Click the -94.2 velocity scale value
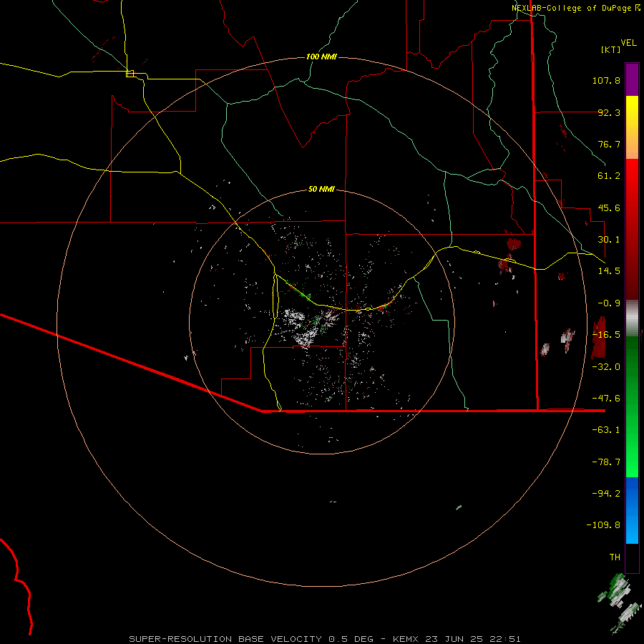This screenshot has width=644, height=644. tap(606, 494)
